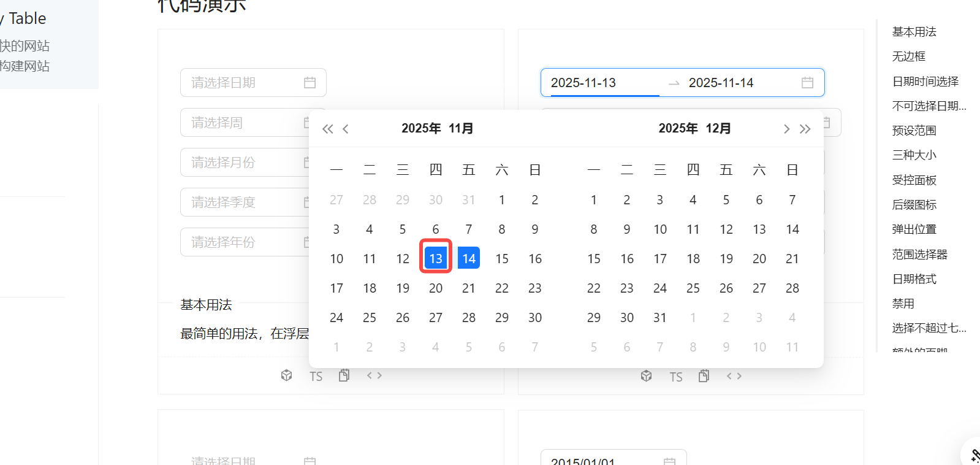
Task: Switch TS toggle under the right demo
Action: pyautogui.click(x=675, y=377)
